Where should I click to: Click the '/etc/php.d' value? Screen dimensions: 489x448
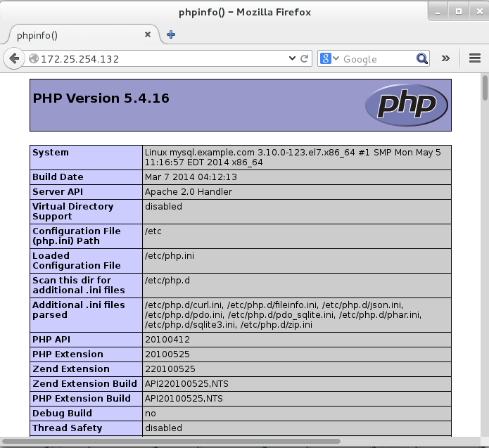click(167, 281)
